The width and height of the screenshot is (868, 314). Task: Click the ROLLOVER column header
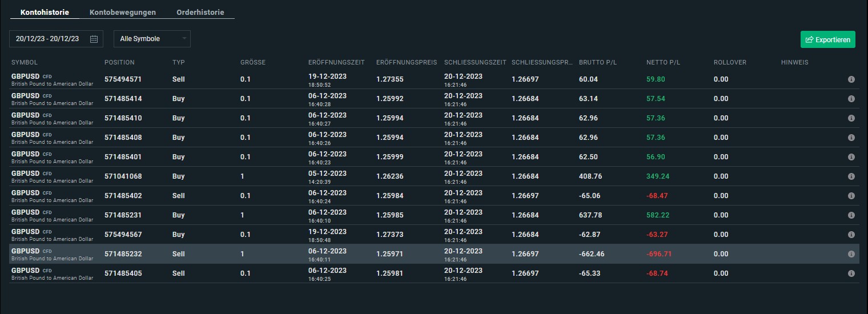click(730, 62)
